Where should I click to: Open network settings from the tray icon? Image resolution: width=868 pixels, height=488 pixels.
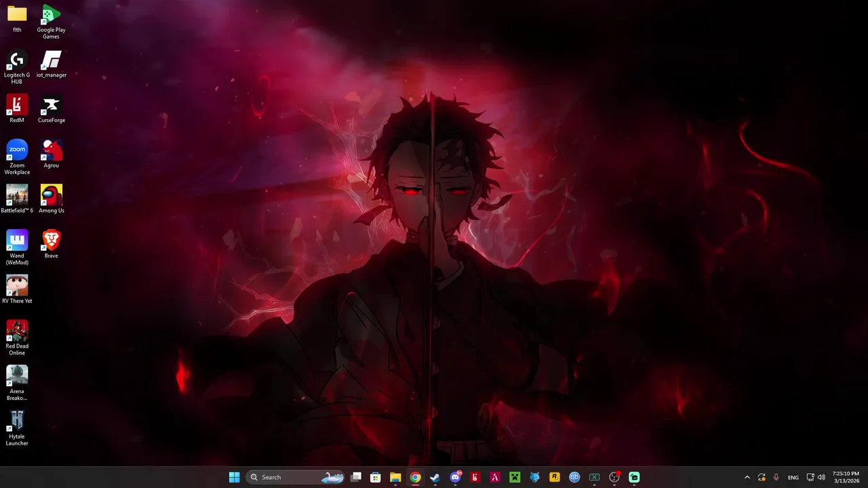click(810, 477)
